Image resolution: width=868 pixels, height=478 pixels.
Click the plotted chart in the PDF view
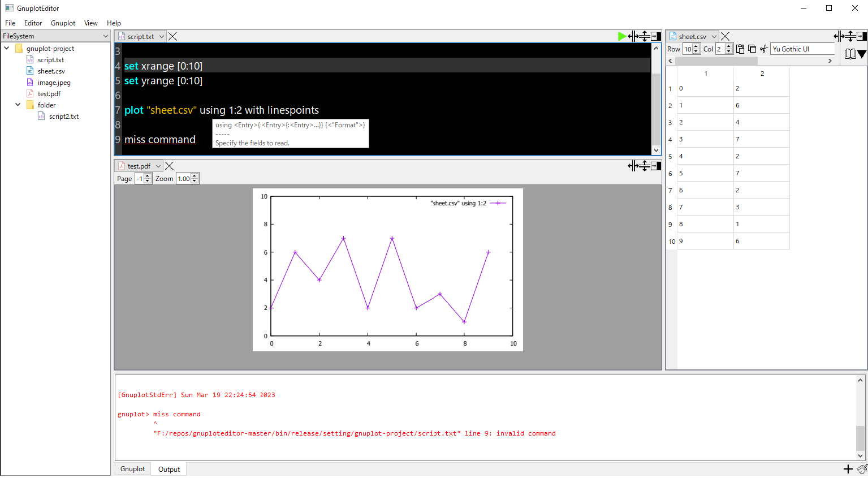click(388, 270)
